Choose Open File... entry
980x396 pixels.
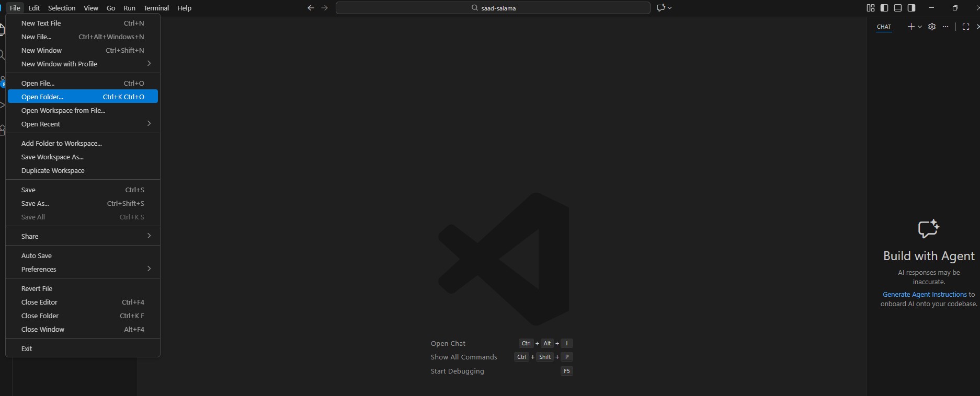click(x=83, y=83)
